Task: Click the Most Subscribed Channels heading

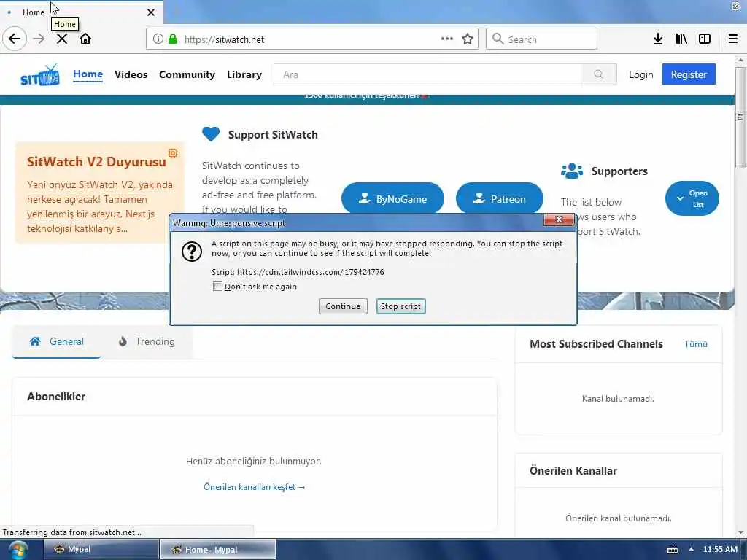Action: pos(596,344)
